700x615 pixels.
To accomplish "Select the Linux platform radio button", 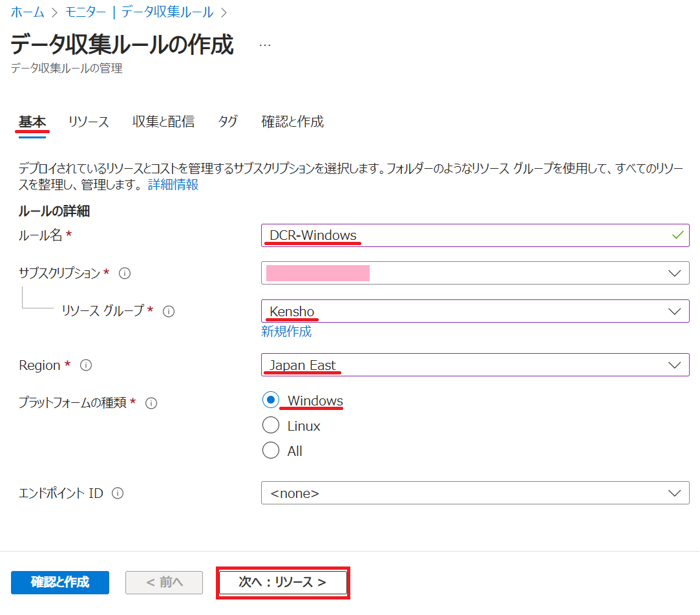I will click(271, 426).
